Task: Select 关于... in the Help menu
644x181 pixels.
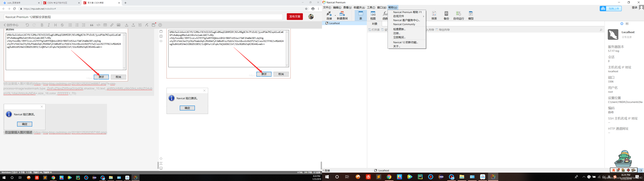Action: tap(407, 46)
